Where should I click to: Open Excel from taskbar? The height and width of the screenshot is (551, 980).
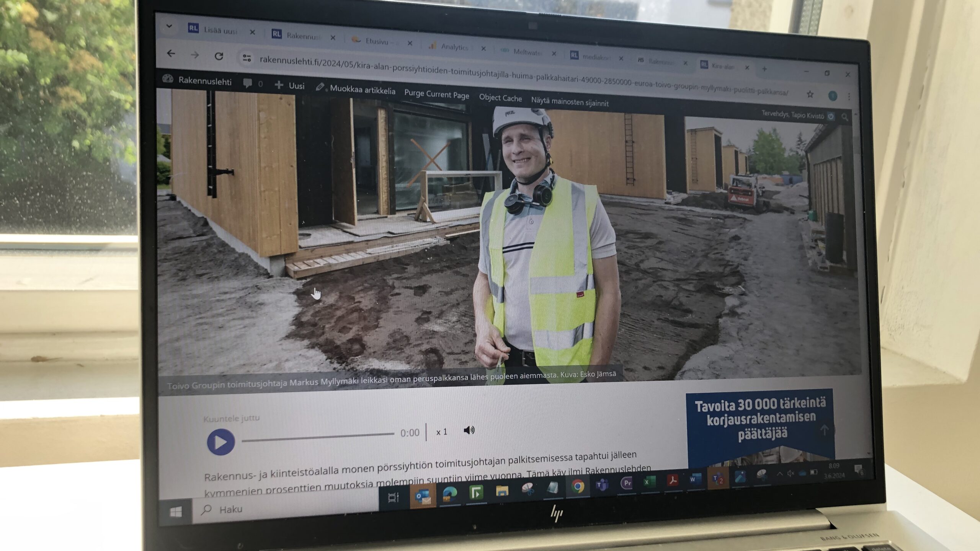point(649,481)
